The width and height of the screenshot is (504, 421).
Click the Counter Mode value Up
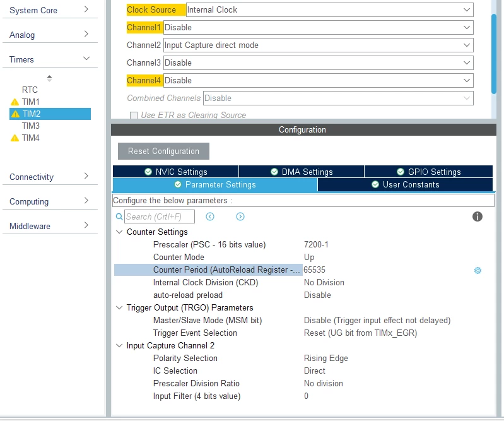(x=309, y=258)
